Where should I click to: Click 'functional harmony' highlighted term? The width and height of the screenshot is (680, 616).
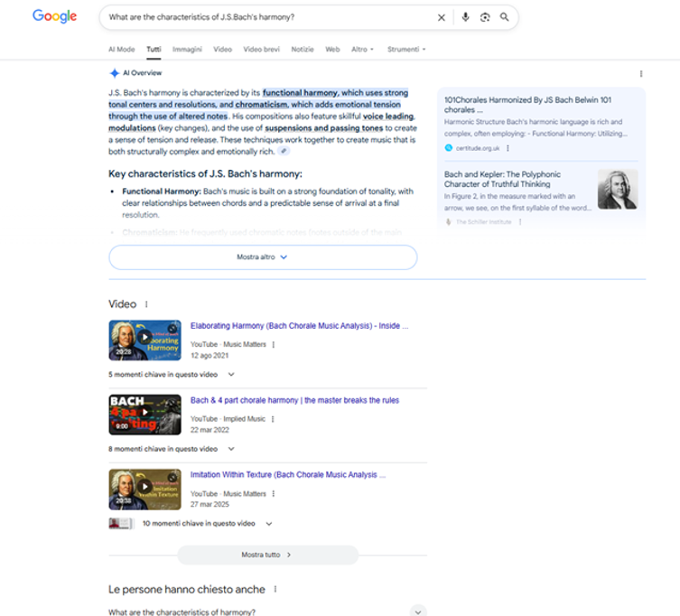[300, 93]
